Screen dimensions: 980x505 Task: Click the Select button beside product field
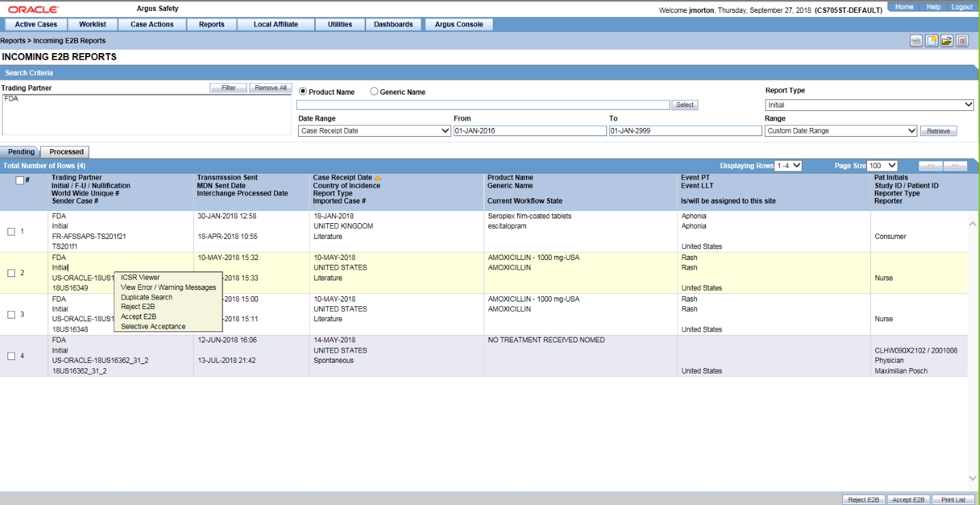point(685,105)
